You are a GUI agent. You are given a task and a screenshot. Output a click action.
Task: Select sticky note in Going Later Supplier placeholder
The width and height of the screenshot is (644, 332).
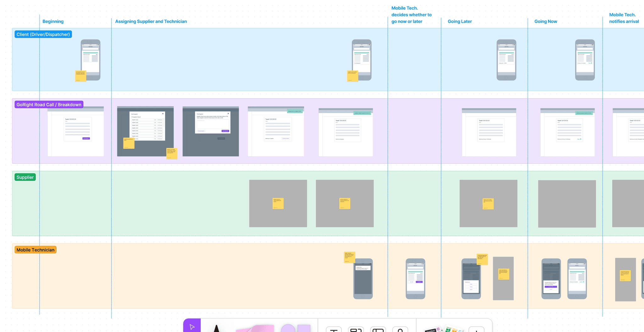[488, 204]
